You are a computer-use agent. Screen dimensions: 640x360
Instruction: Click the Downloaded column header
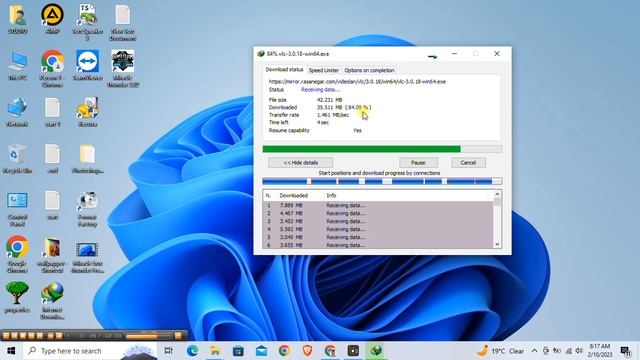coord(293,196)
